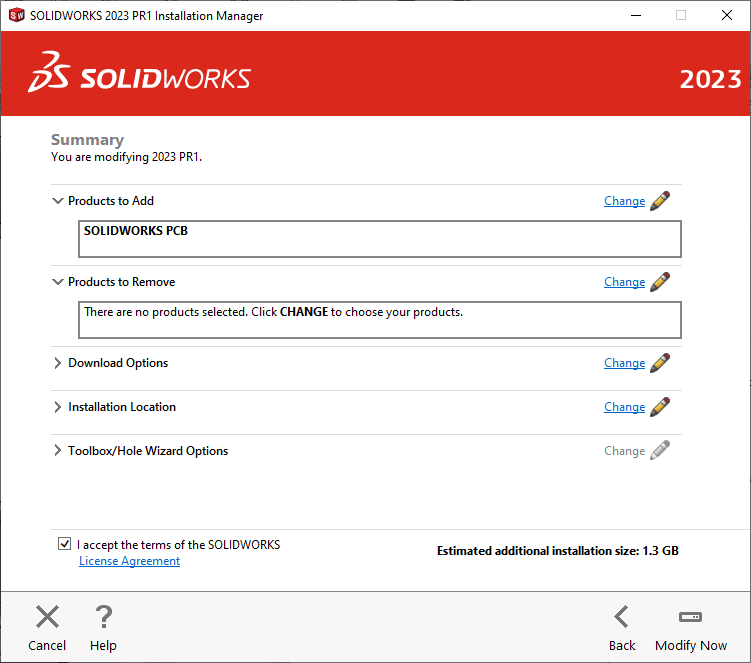Click estimated additional installation size text
751x663 pixels.
pos(558,551)
